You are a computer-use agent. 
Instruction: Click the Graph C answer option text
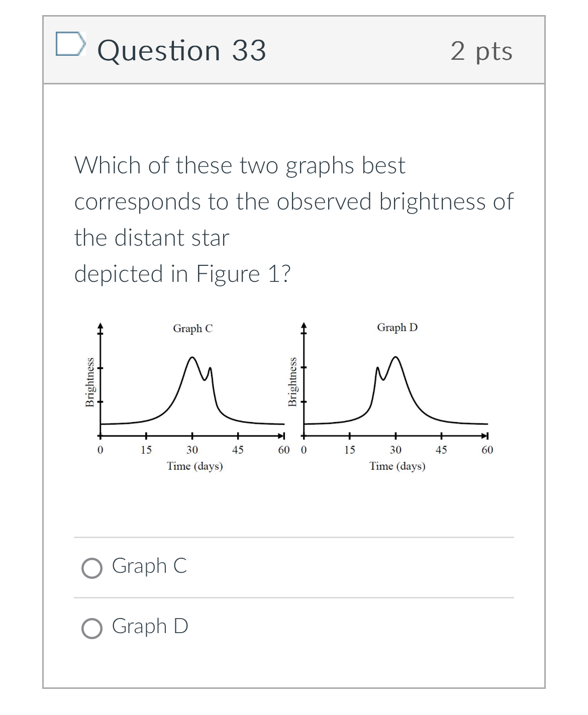149,568
